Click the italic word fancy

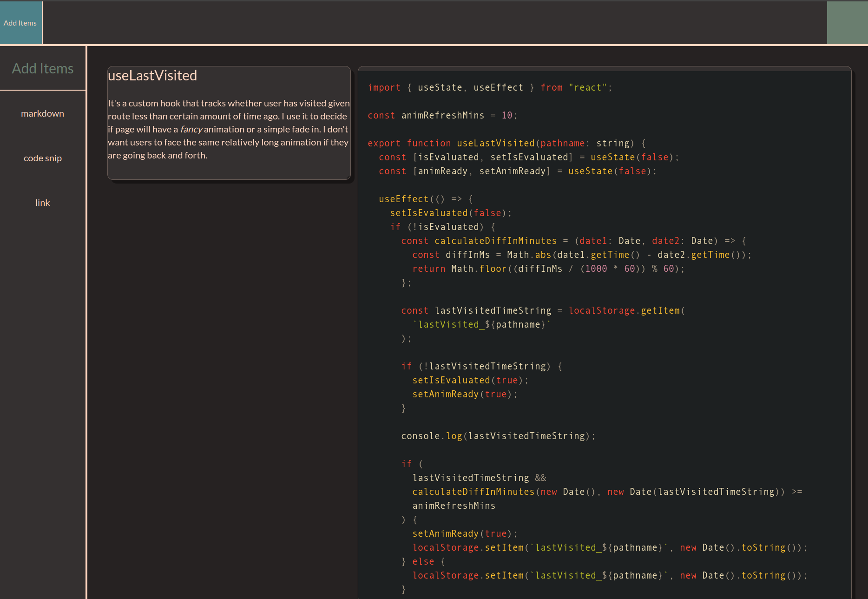191,129
